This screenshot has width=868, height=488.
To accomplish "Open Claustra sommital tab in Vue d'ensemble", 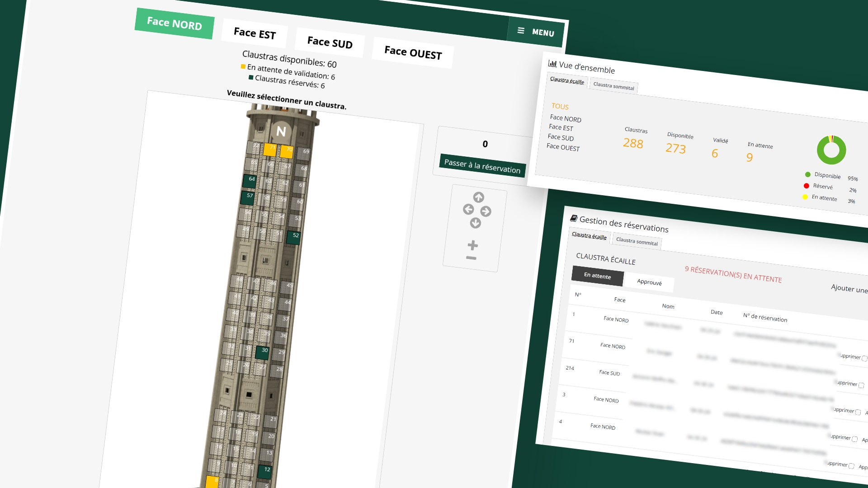I will pos(613,86).
